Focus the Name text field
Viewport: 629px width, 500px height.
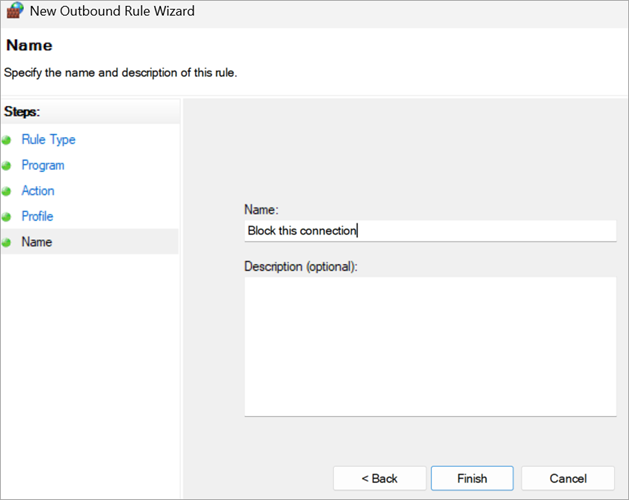430,231
